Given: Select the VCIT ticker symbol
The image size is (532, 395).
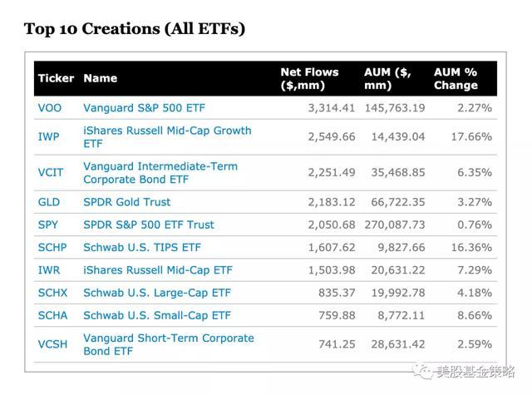Looking at the screenshot, I should coord(50,172).
